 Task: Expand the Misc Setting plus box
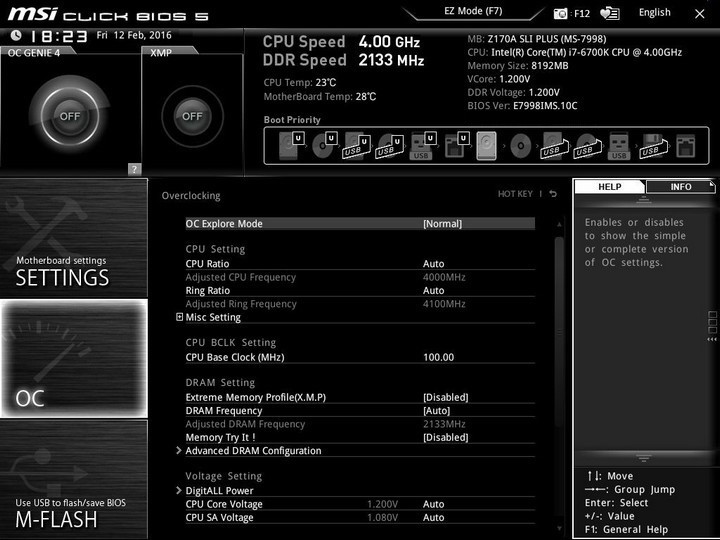click(180, 317)
